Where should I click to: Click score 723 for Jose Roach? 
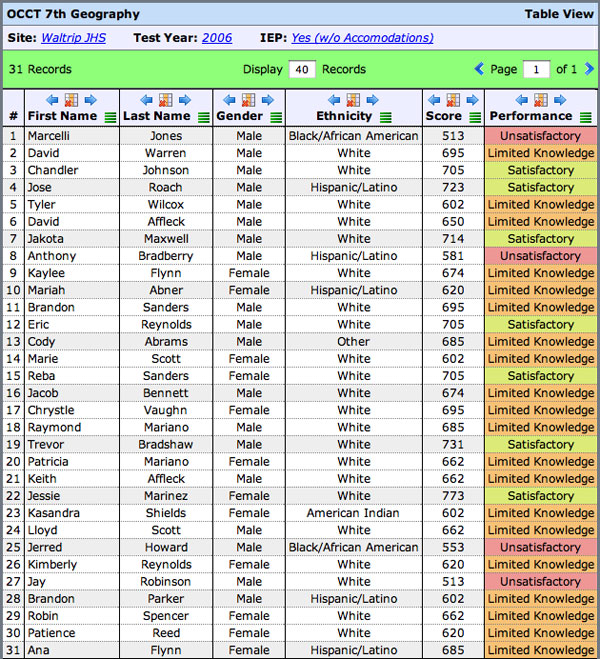click(x=453, y=187)
